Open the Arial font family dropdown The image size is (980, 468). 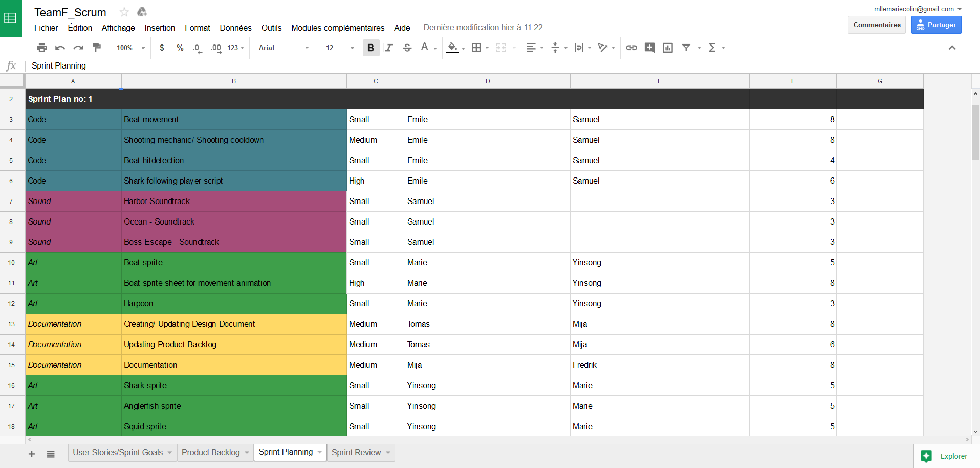pyautogui.click(x=284, y=48)
